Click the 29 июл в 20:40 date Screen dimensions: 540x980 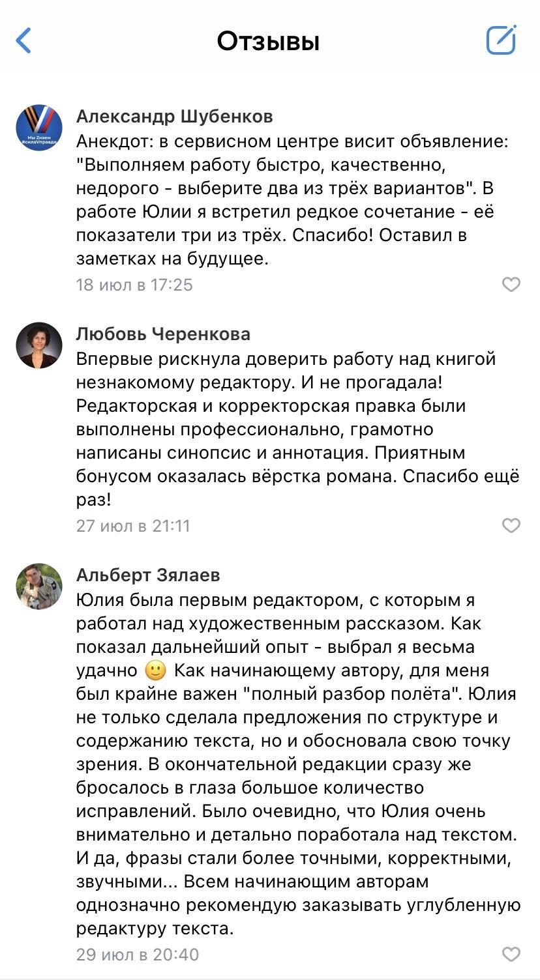point(137,955)
